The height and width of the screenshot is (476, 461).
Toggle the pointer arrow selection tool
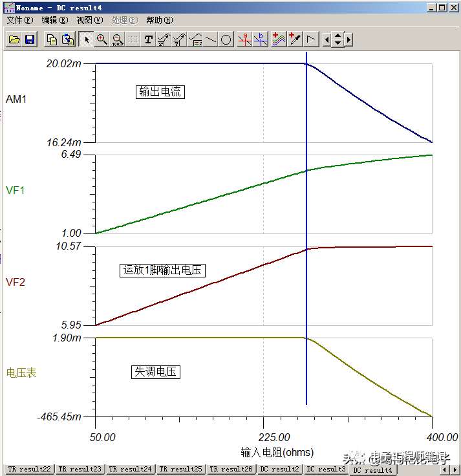pos(86,39)
